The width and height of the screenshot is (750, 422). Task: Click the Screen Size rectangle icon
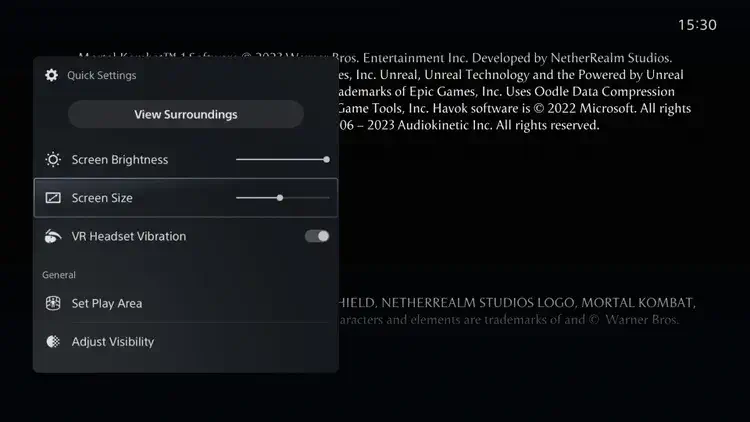53,198
